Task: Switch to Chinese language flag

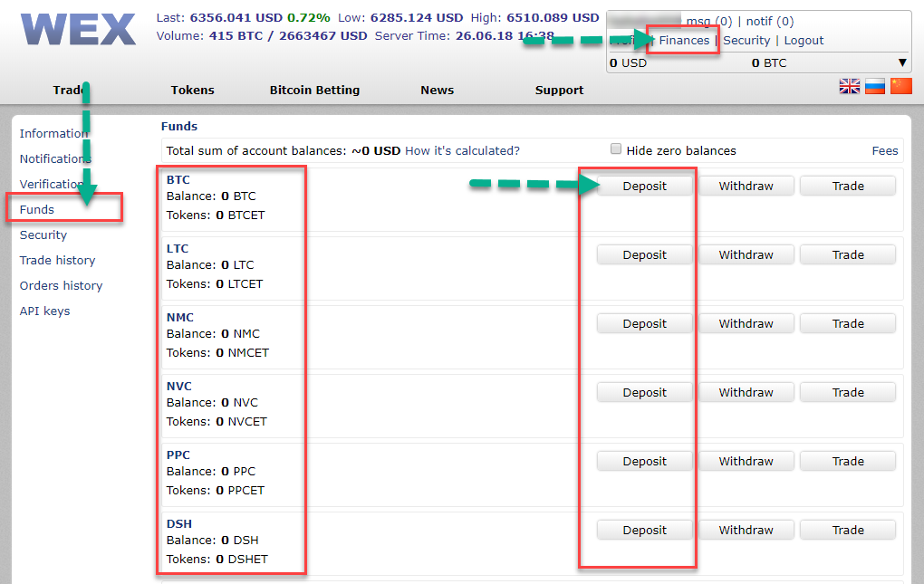Action: [x=901, y=86]
